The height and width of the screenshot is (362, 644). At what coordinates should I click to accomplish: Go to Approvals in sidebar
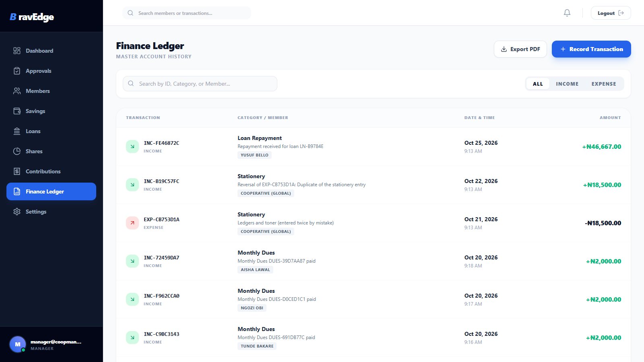tap(51, 71)
